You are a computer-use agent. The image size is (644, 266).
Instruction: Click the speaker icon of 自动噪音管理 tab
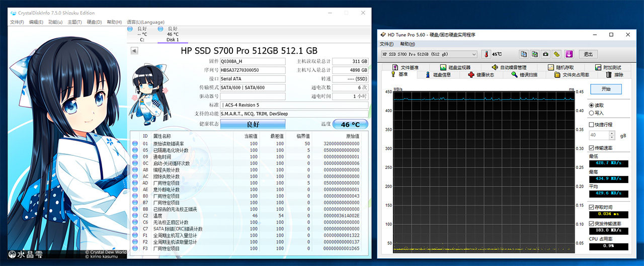click(x=495, y=67)
